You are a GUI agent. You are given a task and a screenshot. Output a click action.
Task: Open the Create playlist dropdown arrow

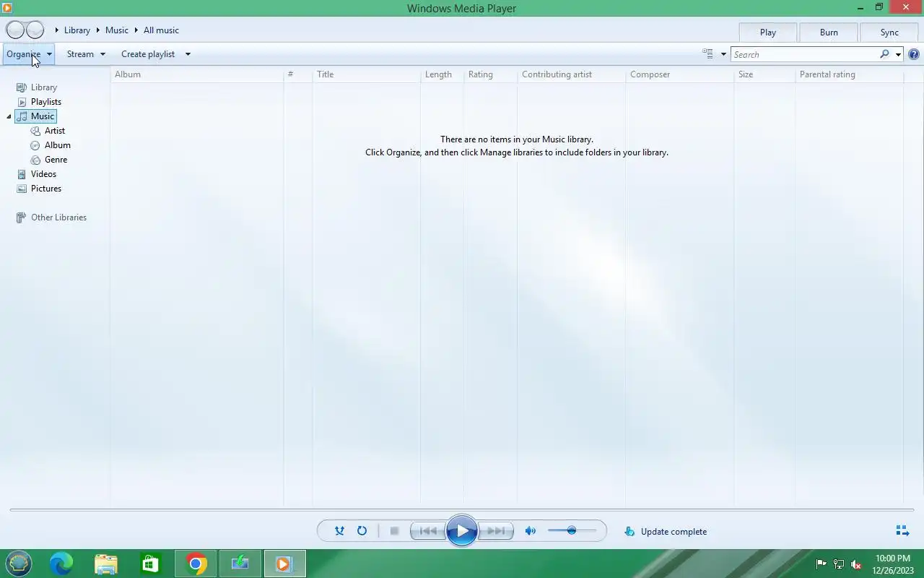coord(188,54)
